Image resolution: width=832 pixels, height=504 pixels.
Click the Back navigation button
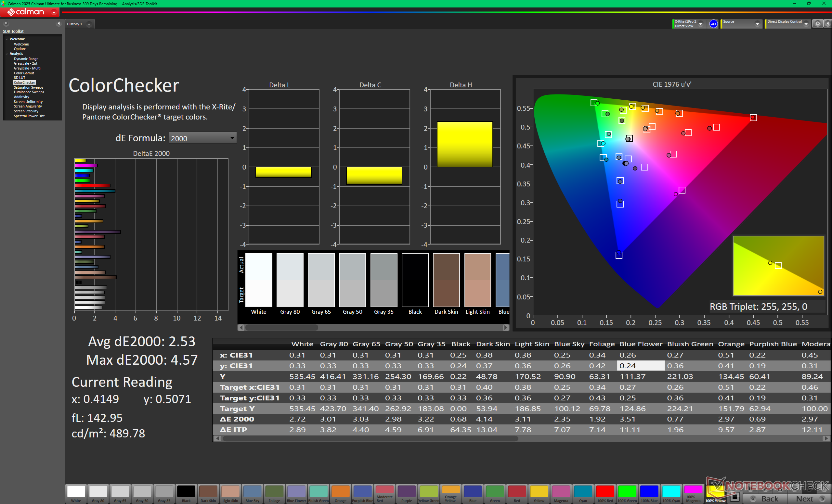point(765,498)
